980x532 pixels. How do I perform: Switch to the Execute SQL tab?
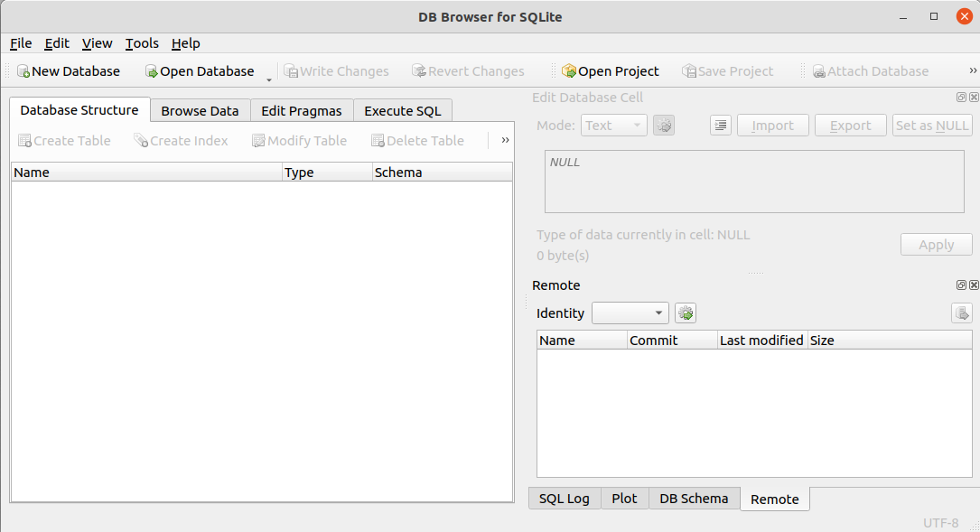[403, 111]
